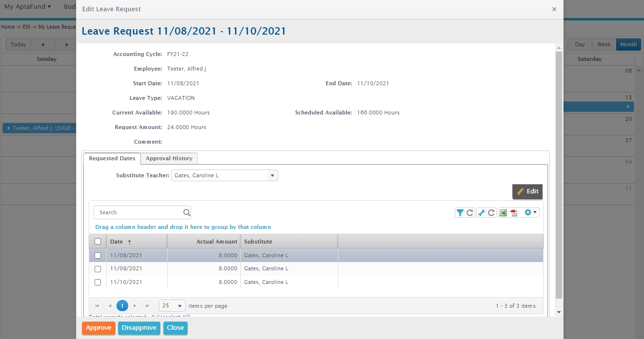This screenshot has height=339, width=644.
Task: Click the reset icon beside the wrench
Action: (491, 213)
